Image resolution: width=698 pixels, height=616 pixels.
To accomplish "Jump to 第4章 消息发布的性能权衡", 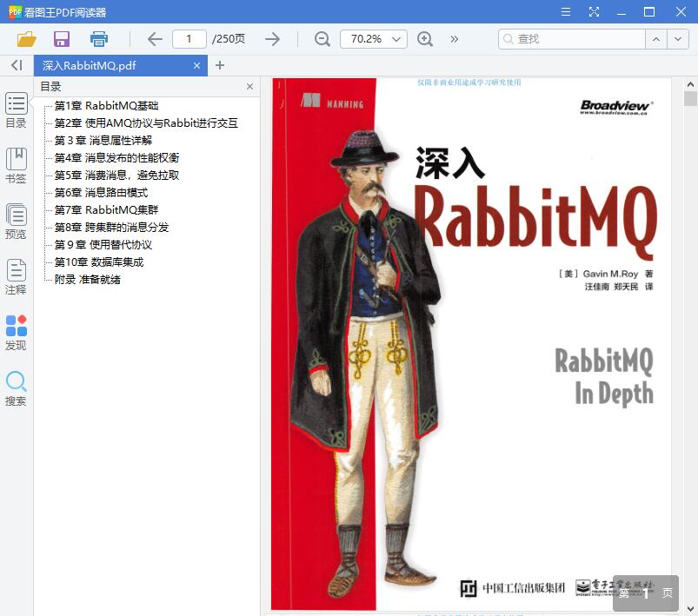I will tap(116, 157).
